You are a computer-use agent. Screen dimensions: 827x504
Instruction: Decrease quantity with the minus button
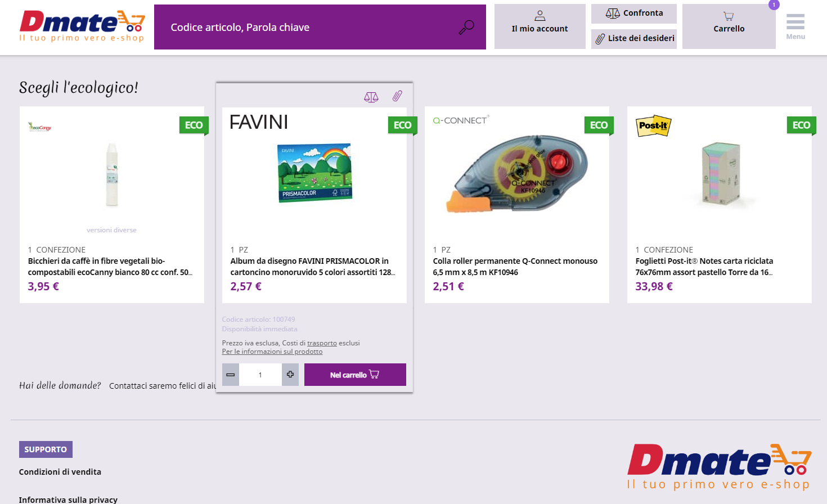pyautogui.click(x=231, y=375)
